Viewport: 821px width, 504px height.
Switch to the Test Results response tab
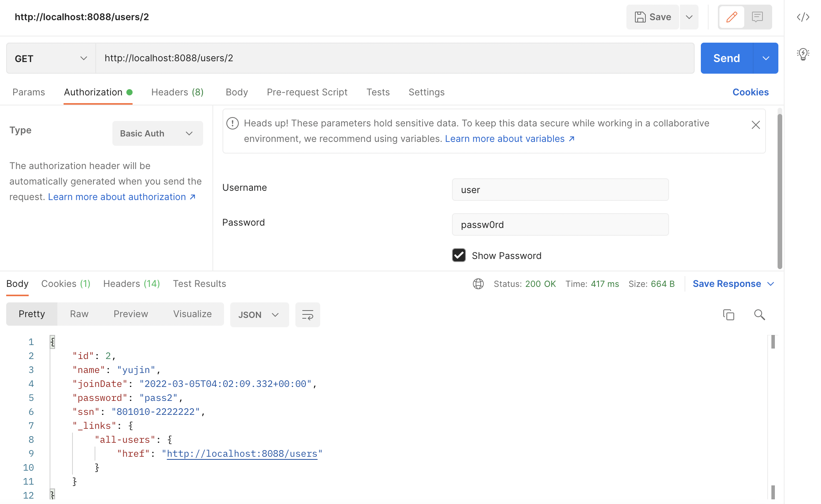[x=199, y=284]
